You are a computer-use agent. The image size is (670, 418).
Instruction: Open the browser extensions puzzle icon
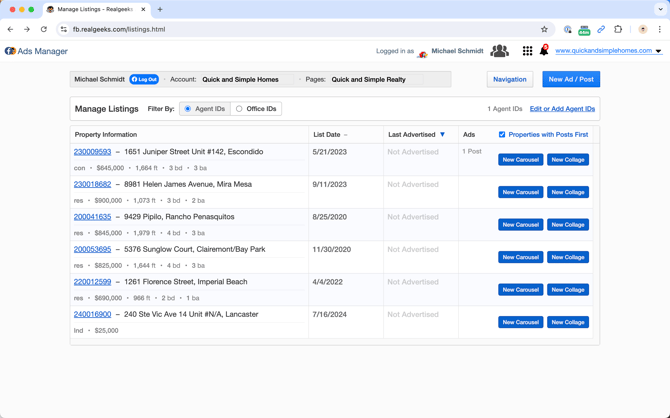click(618, 29)
